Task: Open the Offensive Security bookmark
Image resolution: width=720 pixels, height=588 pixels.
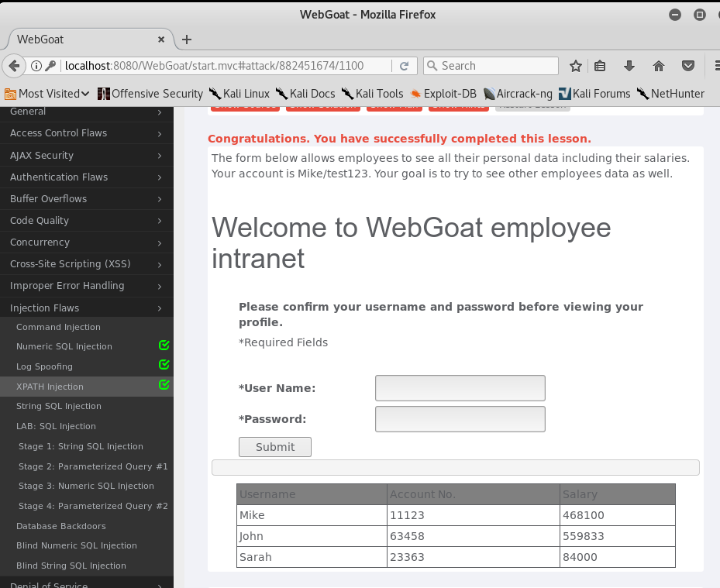Action: [x=150, y=94]
